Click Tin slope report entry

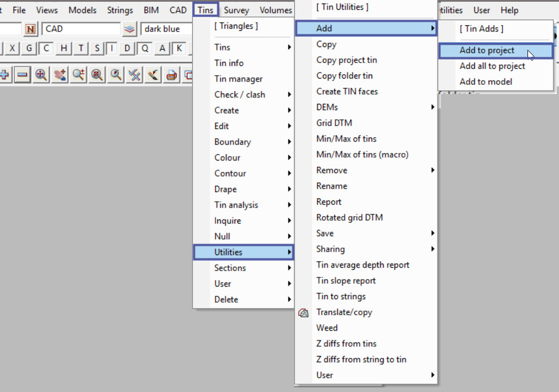coord(346,281)
